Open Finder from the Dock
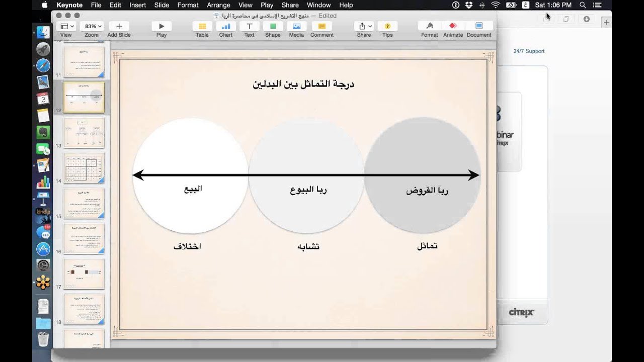 point(43,32)
